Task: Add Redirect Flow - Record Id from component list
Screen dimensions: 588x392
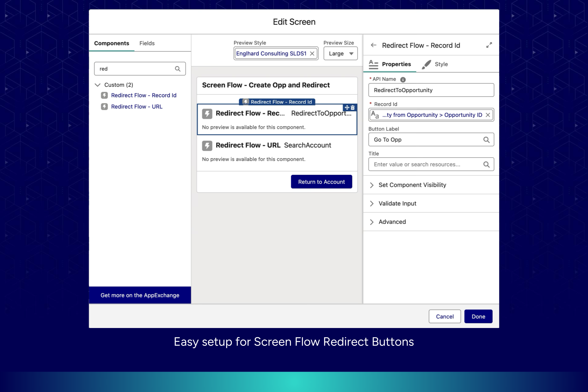Action: pyautogui.click(x=144, y=95)
